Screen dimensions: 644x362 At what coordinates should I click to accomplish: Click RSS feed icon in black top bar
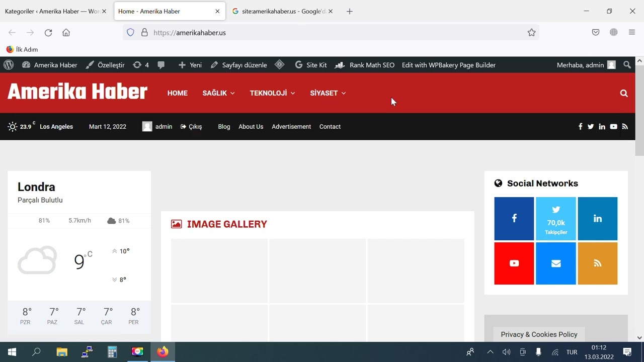(625, 127)
